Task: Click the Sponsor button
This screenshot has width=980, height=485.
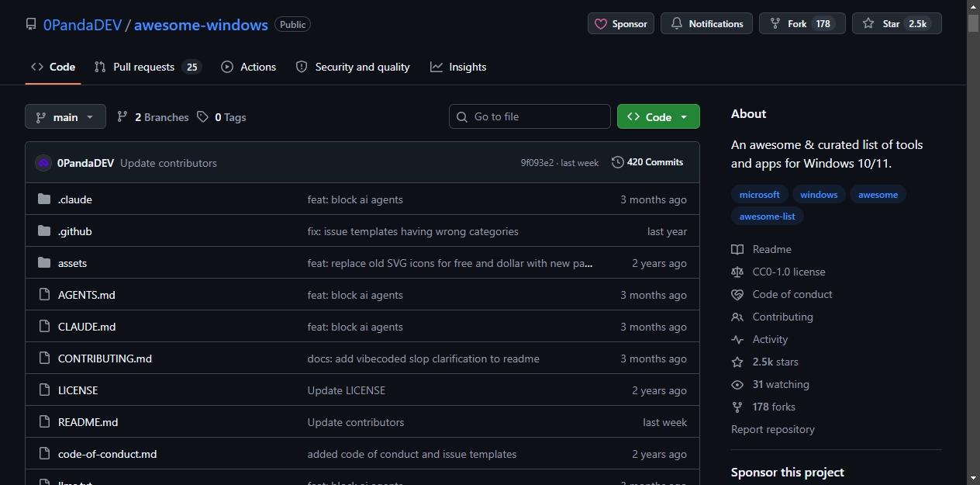Action: coord(621,24)
